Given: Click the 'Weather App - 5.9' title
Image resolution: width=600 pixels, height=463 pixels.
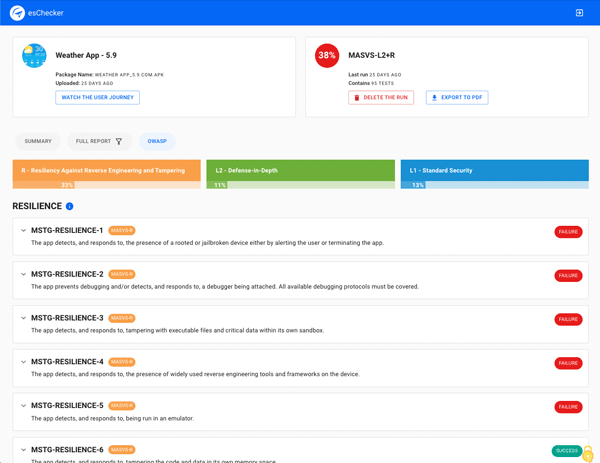Looking at the screenshot, I should click(86, 55).
